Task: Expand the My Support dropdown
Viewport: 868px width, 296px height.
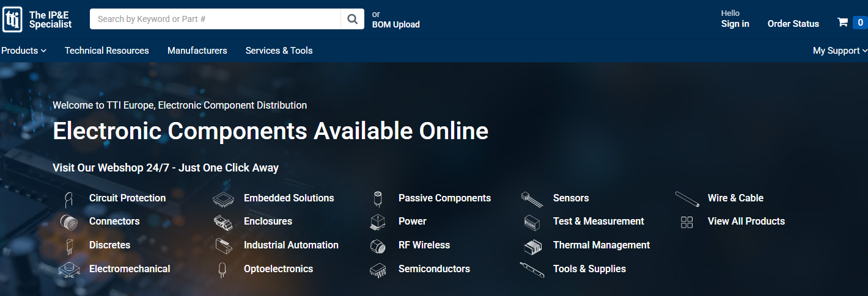Action: click(x=839, y=51)
